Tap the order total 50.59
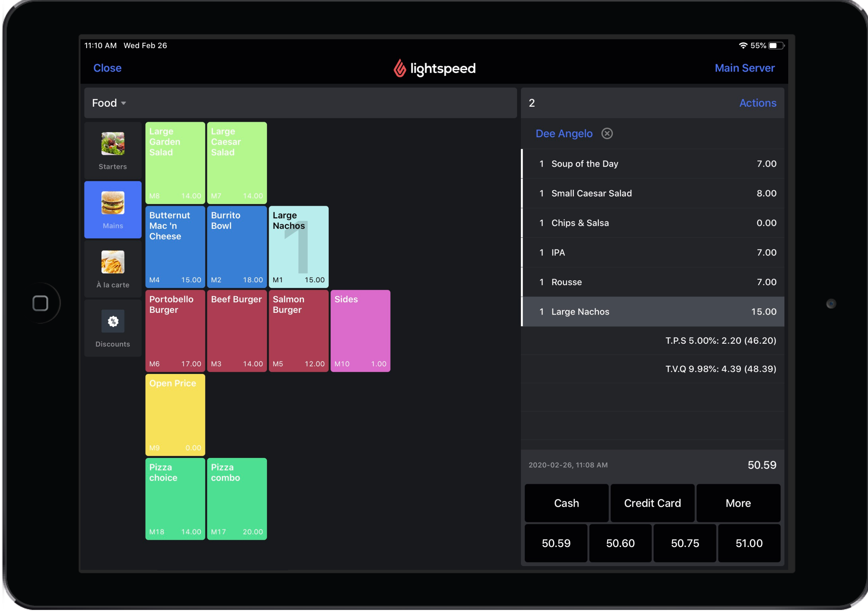 pos(762,465)
